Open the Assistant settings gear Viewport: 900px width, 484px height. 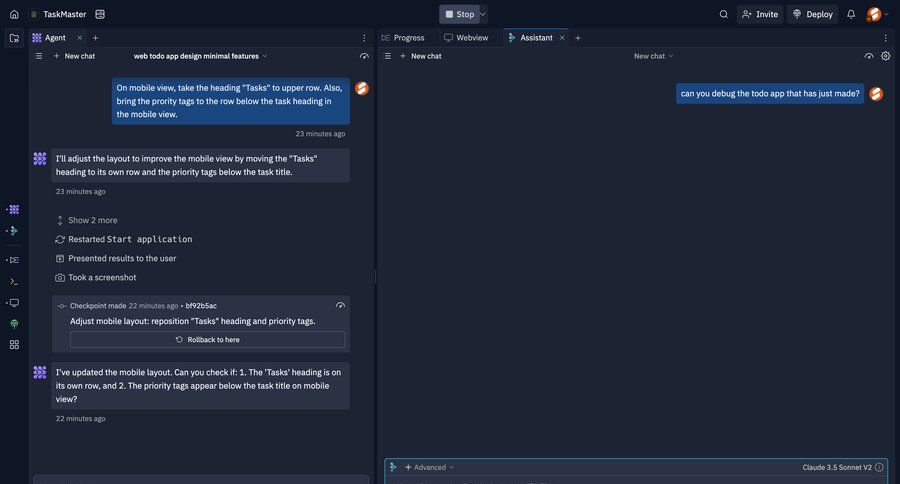(x=886, y=56)
